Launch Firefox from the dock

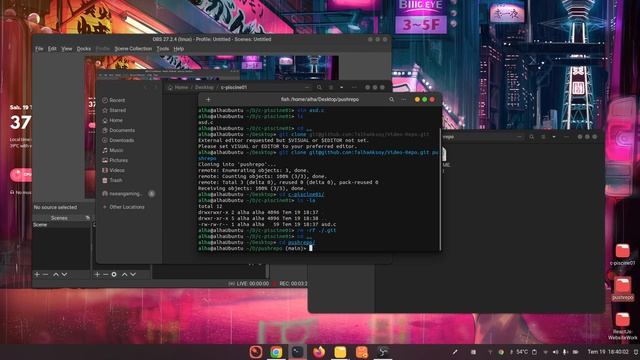pyautogui.click(x=319, y=352)
